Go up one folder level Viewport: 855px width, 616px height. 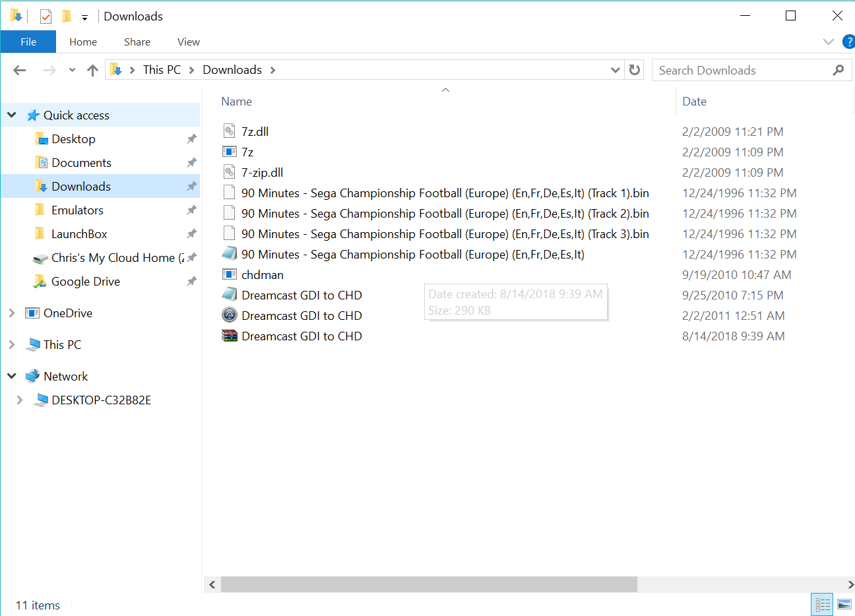click(x=92, y=70)
